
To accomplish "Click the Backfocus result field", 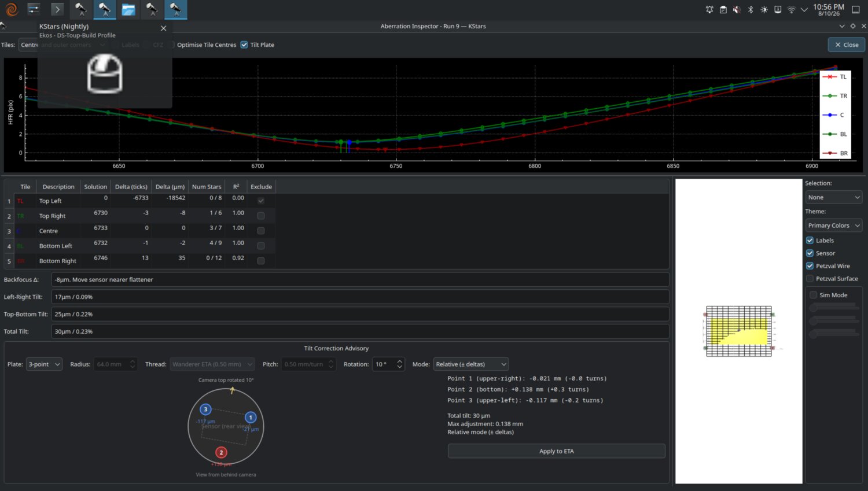I will tap(360, 279).
